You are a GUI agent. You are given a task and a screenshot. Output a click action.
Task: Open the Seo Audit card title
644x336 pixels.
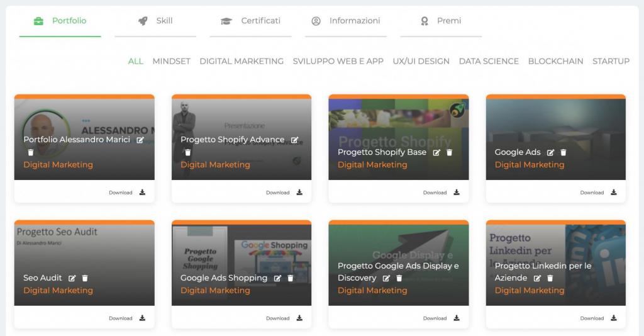click(43, 278)
